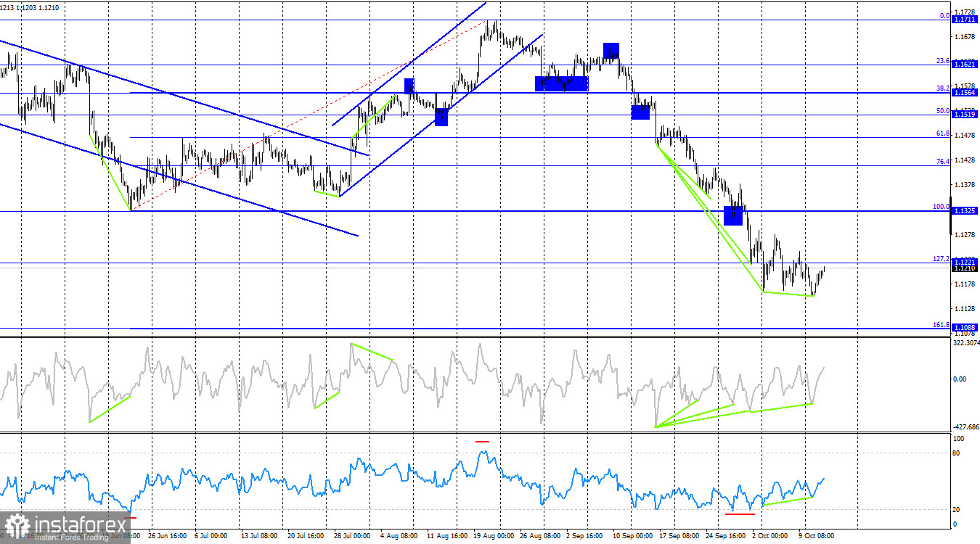Click the 1.1128 axis value

pos(965,309)
